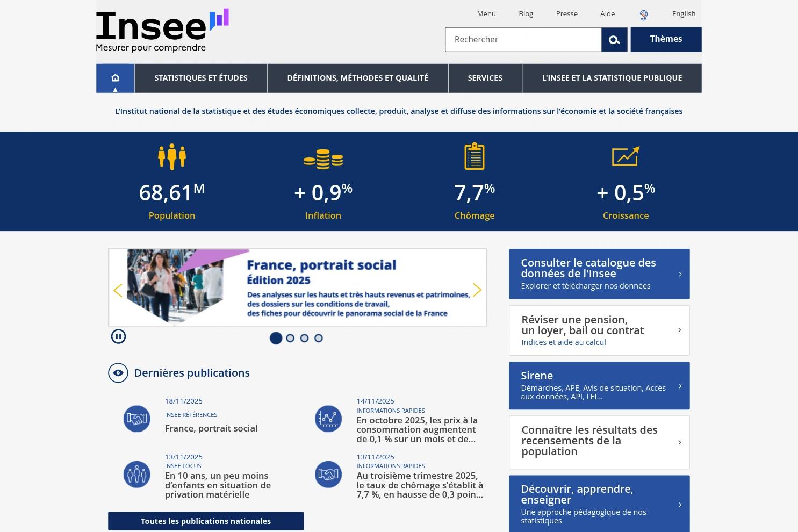
Task: Open Découvrir, apprendre, enseigner card title
Action: [x=577, y=494]
